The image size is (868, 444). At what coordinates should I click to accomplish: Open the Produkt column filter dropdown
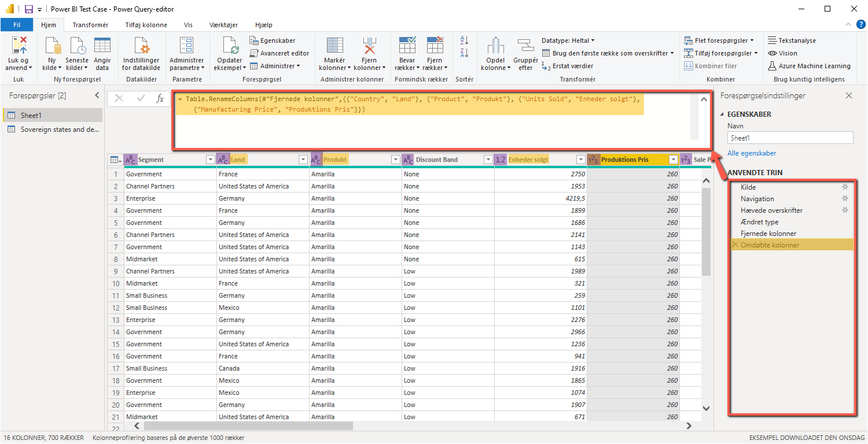coord(396,160)
